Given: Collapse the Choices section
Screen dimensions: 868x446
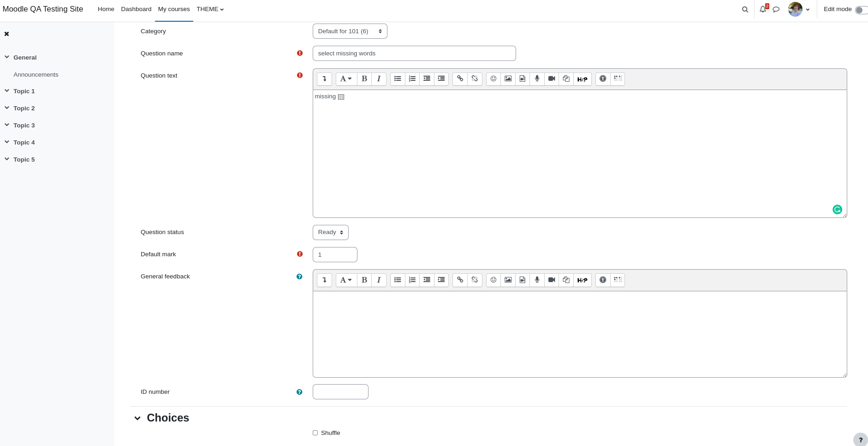Looking at the screenshot, I should pyautogui.click(x=137, y=418).
